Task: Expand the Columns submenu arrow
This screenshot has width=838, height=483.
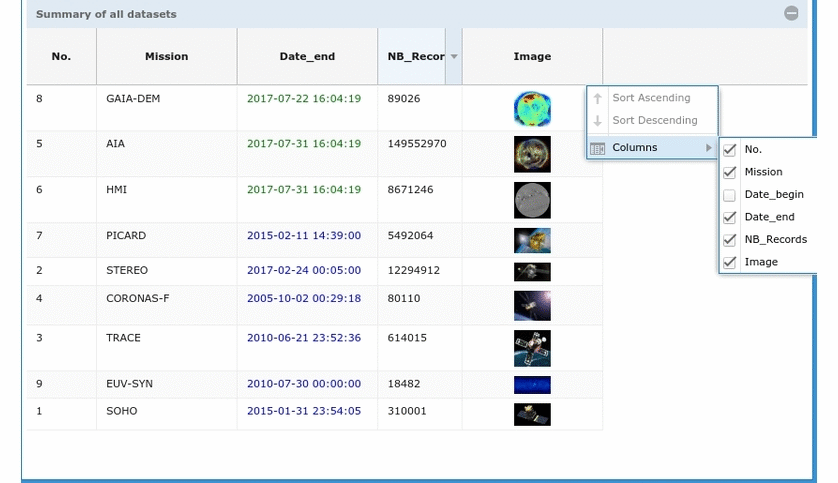Action: point(709,147)
